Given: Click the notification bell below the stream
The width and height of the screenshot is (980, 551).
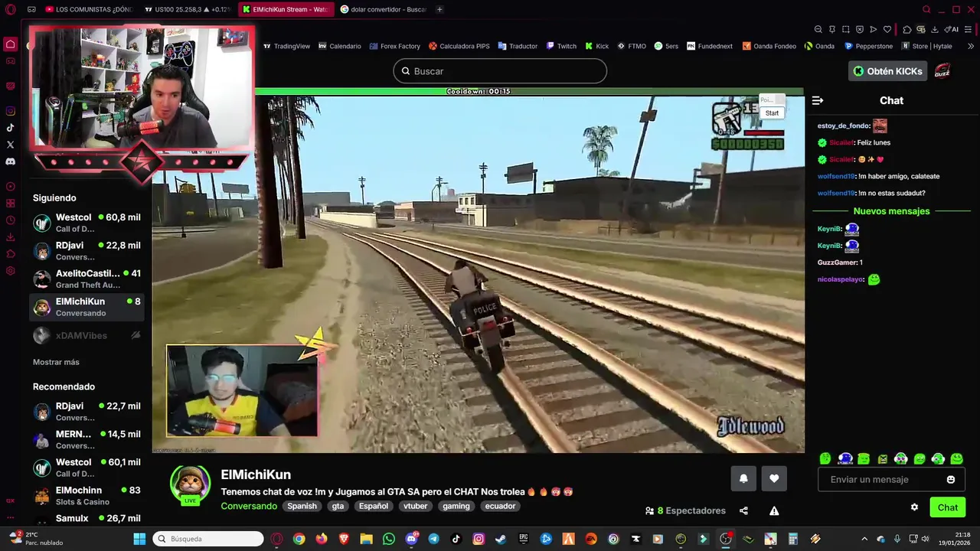Looking at the screenshot, I should point(743,478).
